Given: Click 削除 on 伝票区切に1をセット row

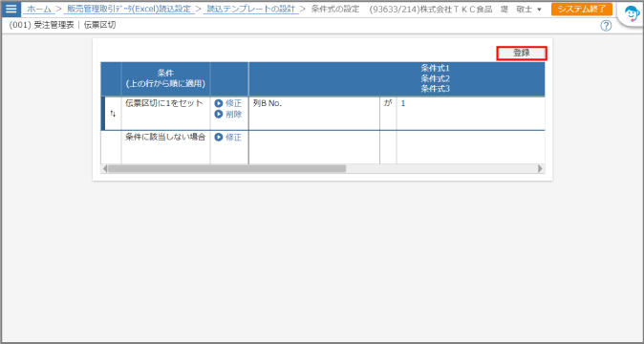Looking at the screenshot, I should (x=228, y=115).
